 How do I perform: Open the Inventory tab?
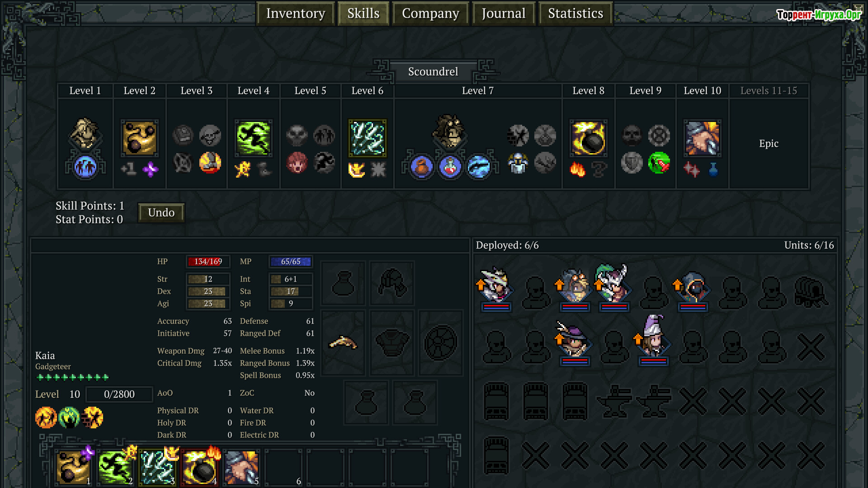(x=296, y=14)
